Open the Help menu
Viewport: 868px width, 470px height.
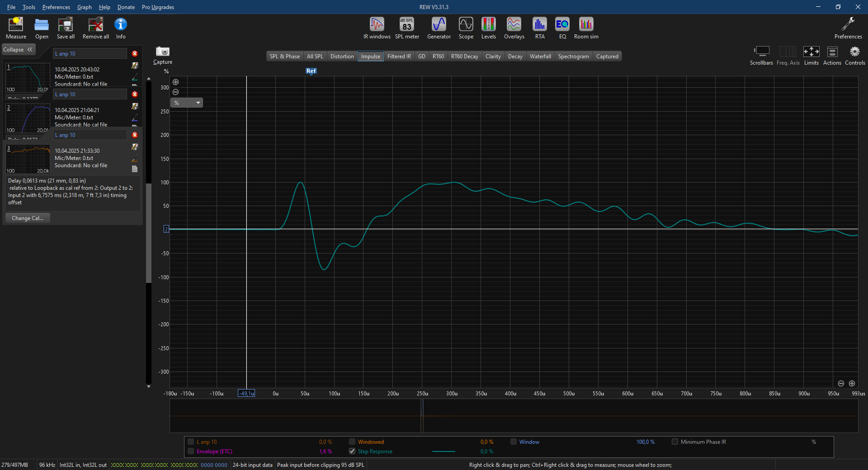click(x=104, y=7)
